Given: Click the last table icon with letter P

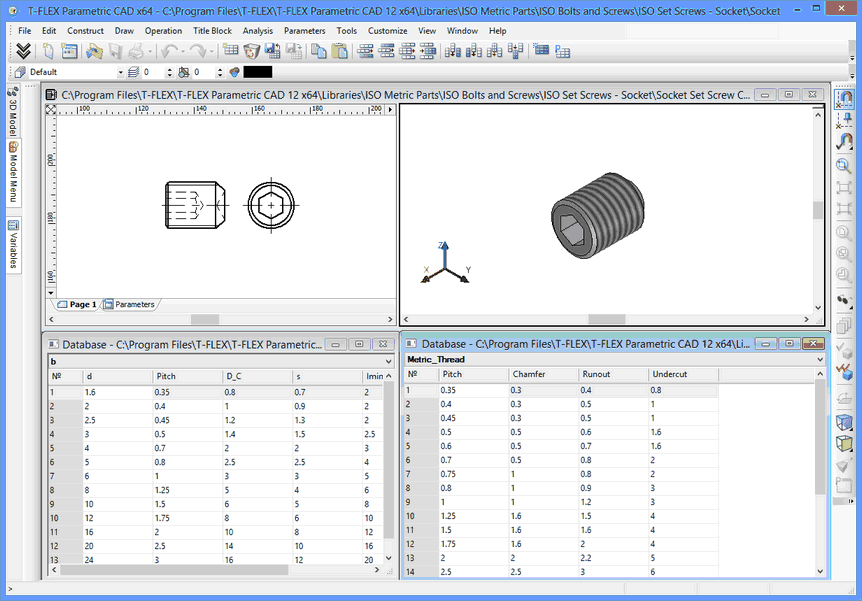Looking at the screenshot, I should coord(562,51).
